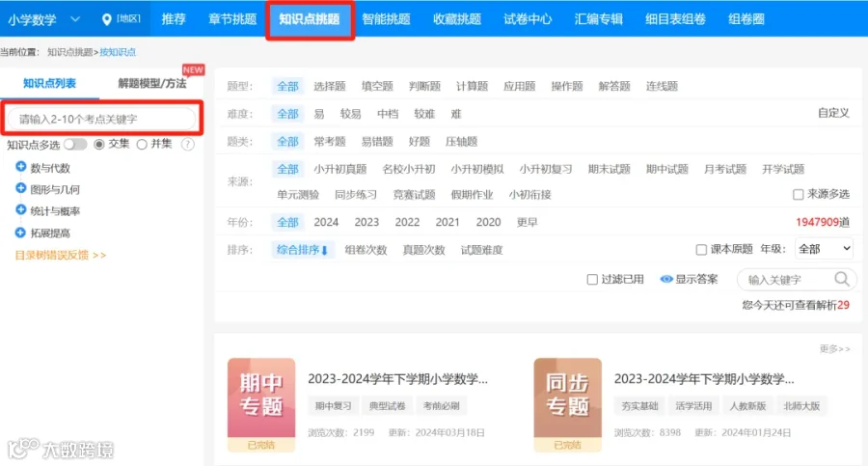Check the 来源多选 checkbox
Screen dimensions: 868x466
pos(798,194)
